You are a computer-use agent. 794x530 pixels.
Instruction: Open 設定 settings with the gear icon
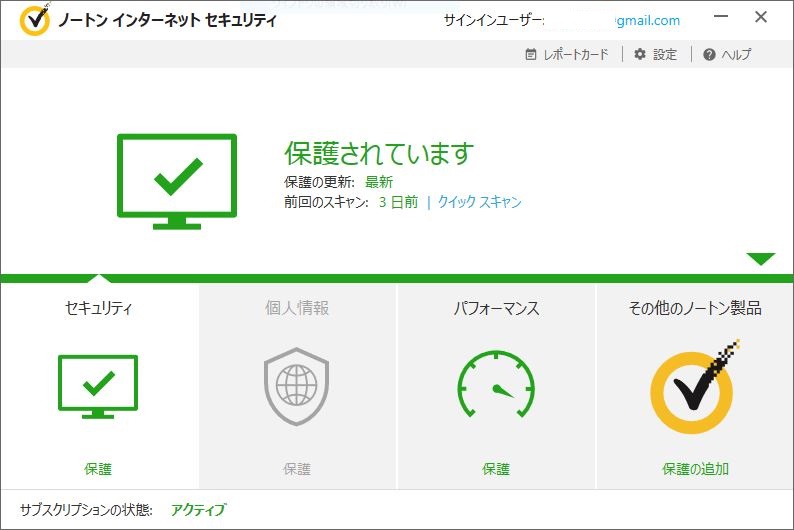click(655, 54)
